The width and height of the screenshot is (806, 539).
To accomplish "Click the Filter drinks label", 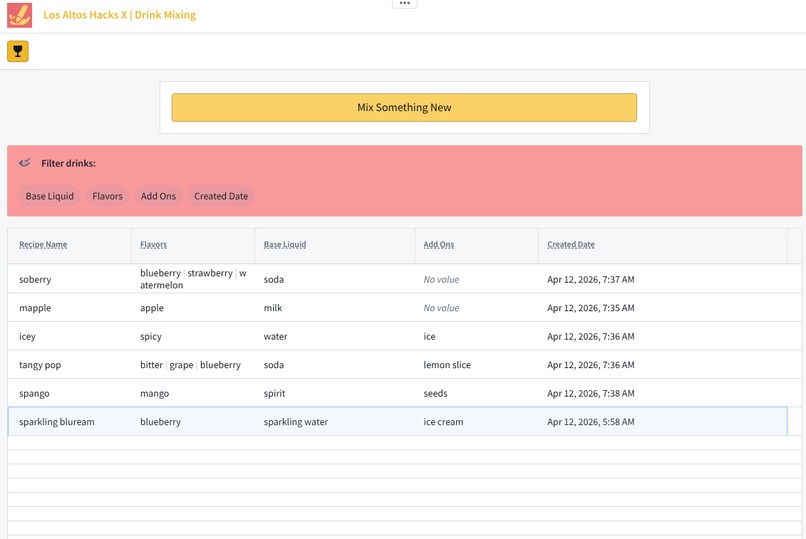I will click(68, 163).
